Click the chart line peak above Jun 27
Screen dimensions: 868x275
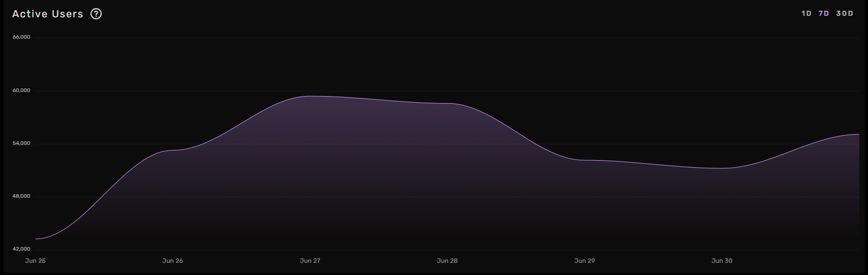click(x=310, y=96)
